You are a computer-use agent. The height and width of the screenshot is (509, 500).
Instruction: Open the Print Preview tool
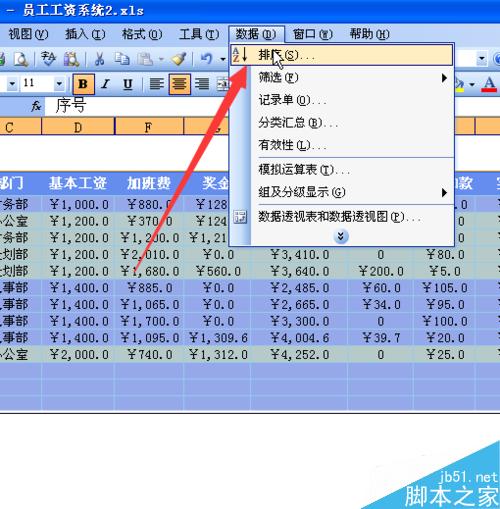[x=21, y=59]
